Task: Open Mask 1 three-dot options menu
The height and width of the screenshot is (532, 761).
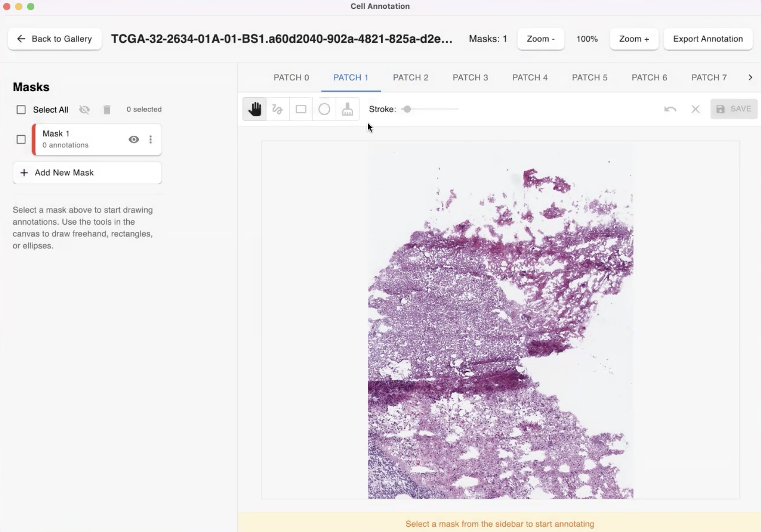Action: click(x=151, y=139)
